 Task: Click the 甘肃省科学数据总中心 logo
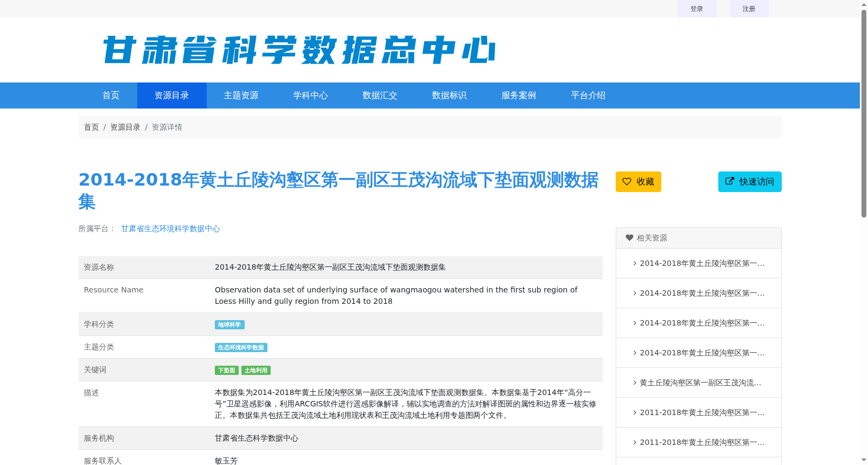299,50
